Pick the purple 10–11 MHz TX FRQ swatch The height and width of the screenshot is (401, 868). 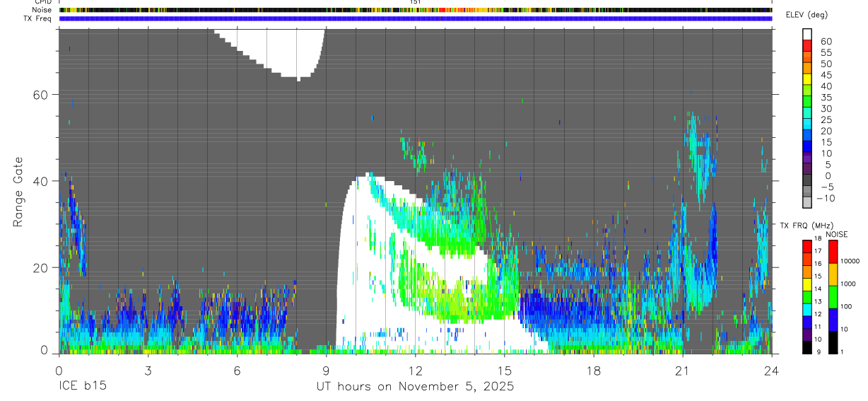pyautogui.click(x=807, y=335)
